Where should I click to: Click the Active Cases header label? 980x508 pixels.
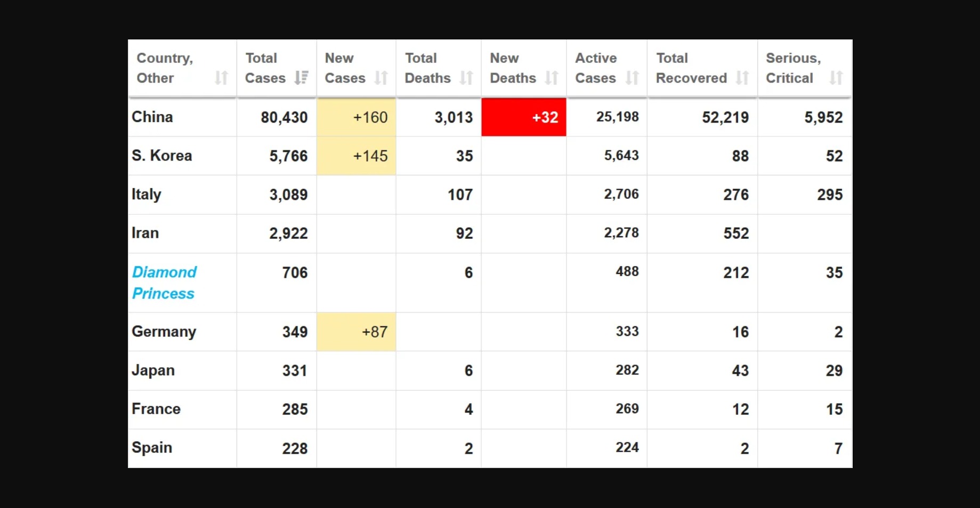tap(595, 68)
